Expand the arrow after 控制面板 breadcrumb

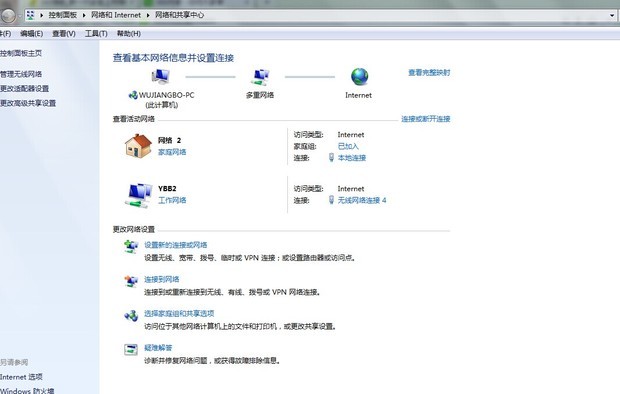tap(84, 15)
